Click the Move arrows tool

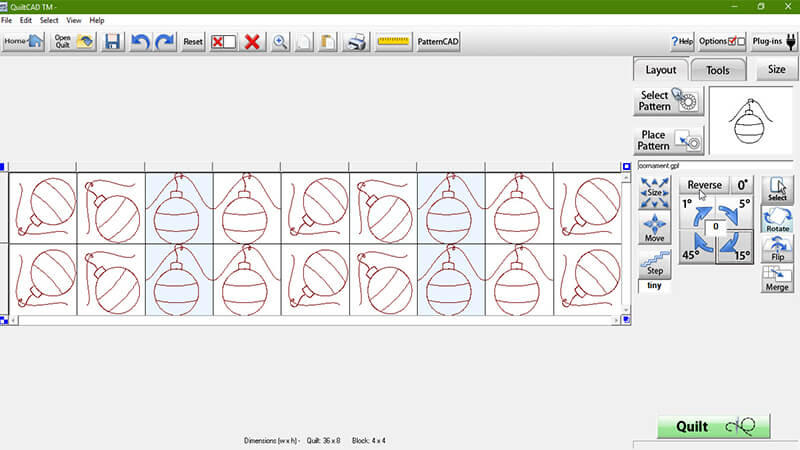click(654, 228)
